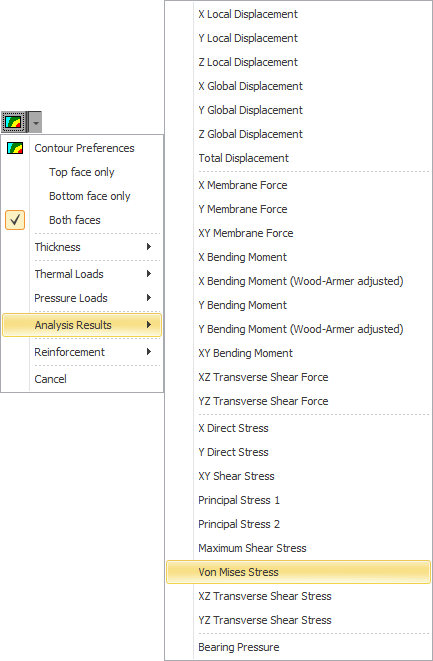The width and height of the screenshot is (433, 661).
Task: Select Analysis Results menu entry
Action: point(82,325)
